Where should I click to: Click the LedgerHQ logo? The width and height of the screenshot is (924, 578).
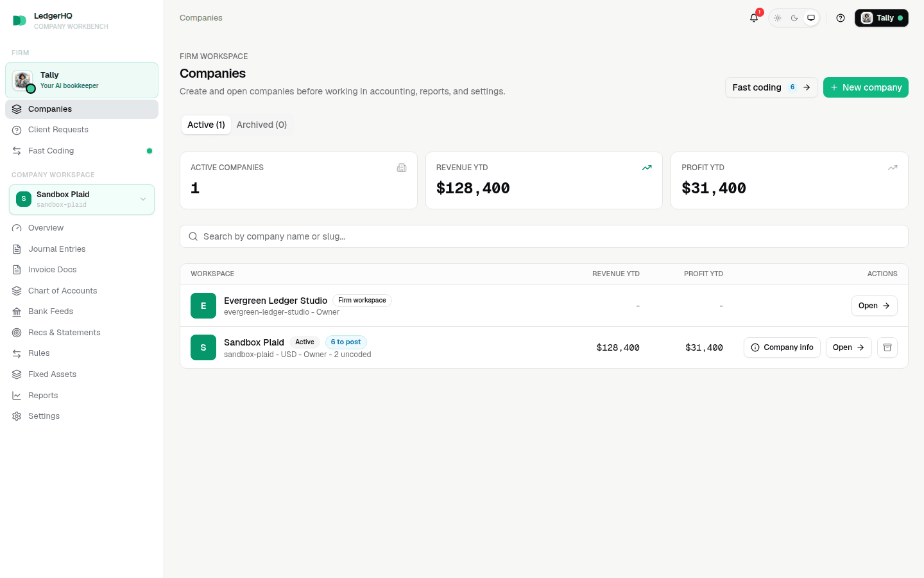tap(20, 21)
